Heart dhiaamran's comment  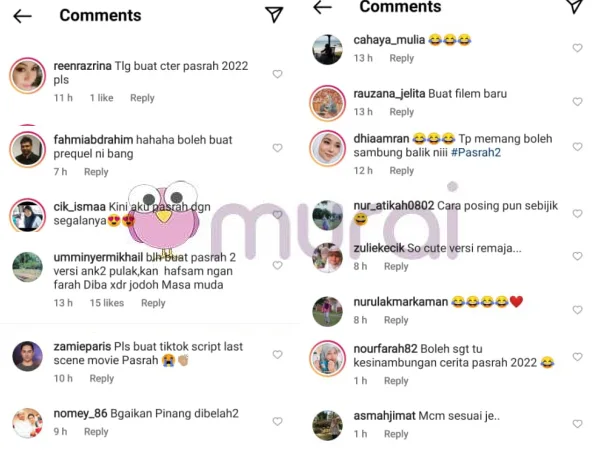(x=577, y=147)
